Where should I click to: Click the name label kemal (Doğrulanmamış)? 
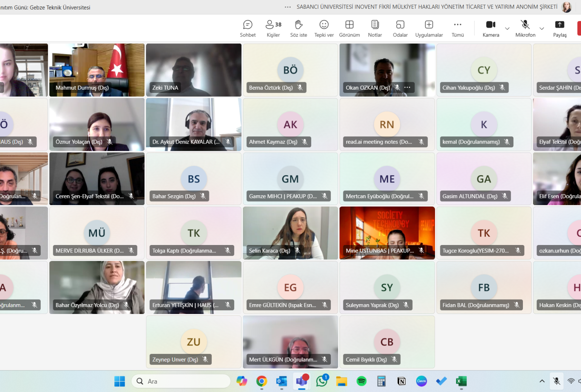tap(471, 142)
